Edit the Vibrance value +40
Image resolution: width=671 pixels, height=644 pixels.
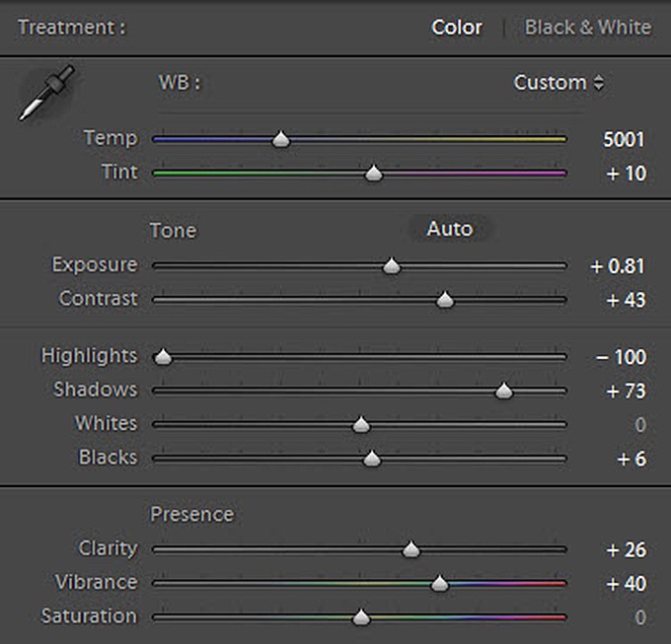click(626, 584)
